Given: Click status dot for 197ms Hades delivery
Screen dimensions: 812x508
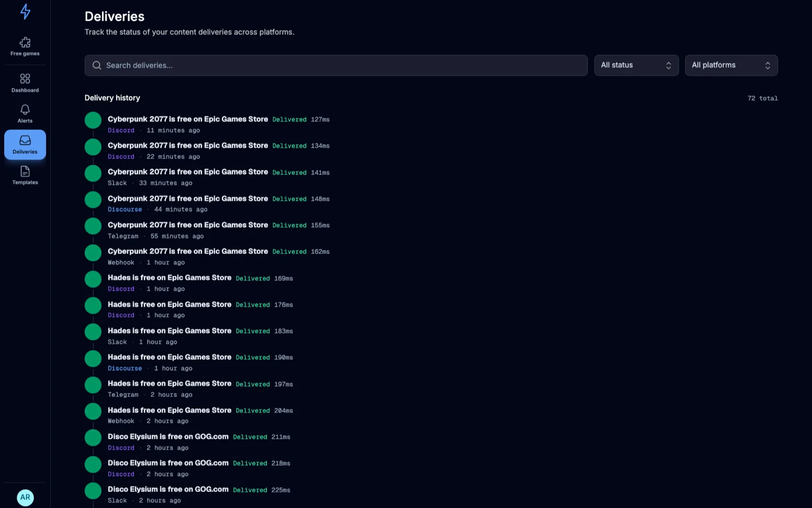Looking at the screenshot, I should 93,385.
